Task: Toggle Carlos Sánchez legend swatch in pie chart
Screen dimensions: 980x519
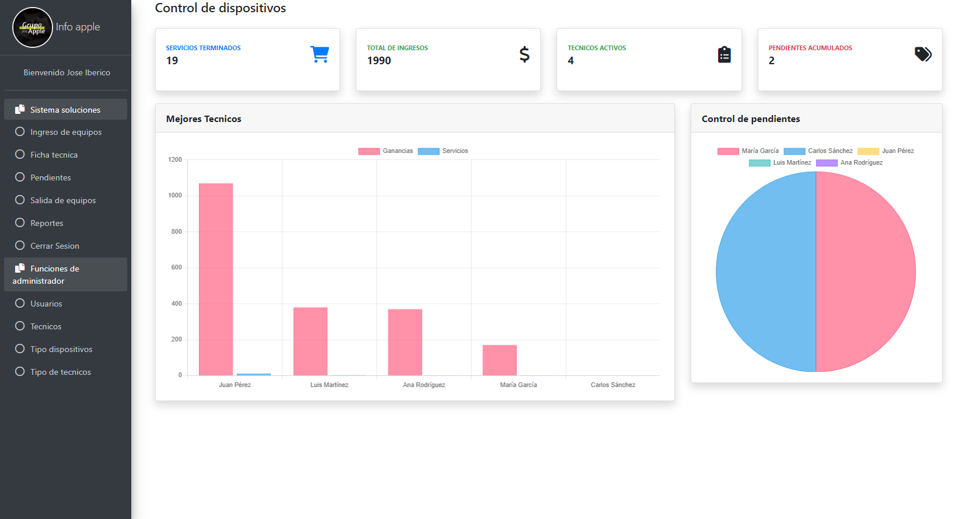Action: [x=794, y=151]
